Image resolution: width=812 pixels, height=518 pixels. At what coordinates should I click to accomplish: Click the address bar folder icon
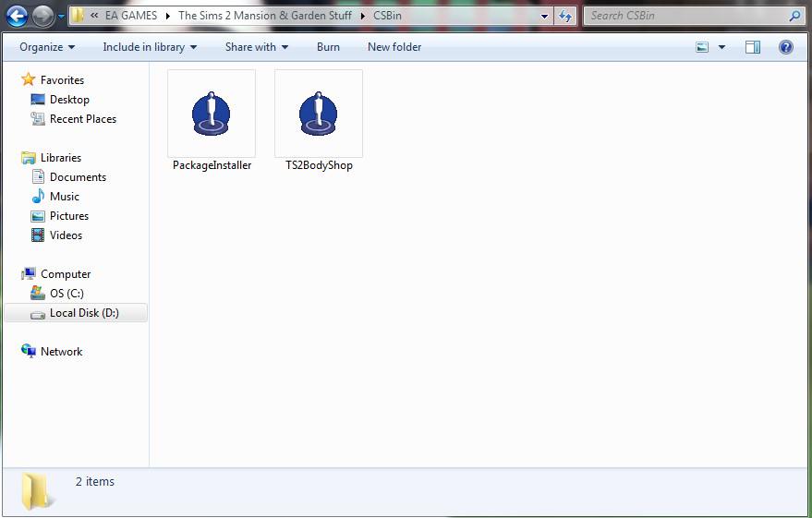click(78, 16)
